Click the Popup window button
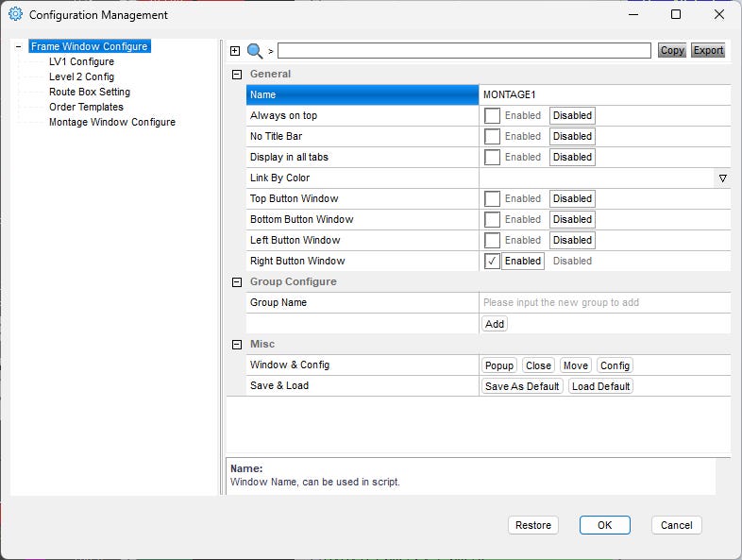This screenshot has width=742, height=560. pyautogui.click(x=499, y=365)
